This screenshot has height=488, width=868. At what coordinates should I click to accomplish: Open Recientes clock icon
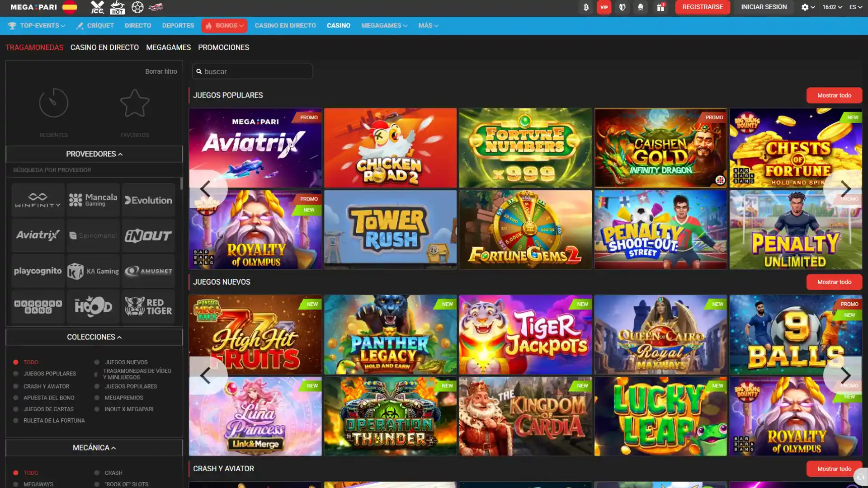coord(53,103)
